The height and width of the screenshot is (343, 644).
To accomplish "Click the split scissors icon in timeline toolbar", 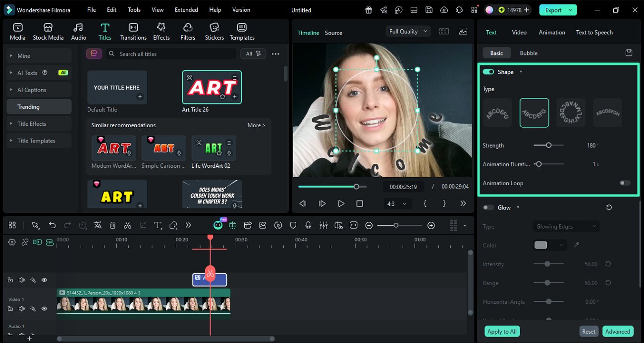I will click(127, 225).
